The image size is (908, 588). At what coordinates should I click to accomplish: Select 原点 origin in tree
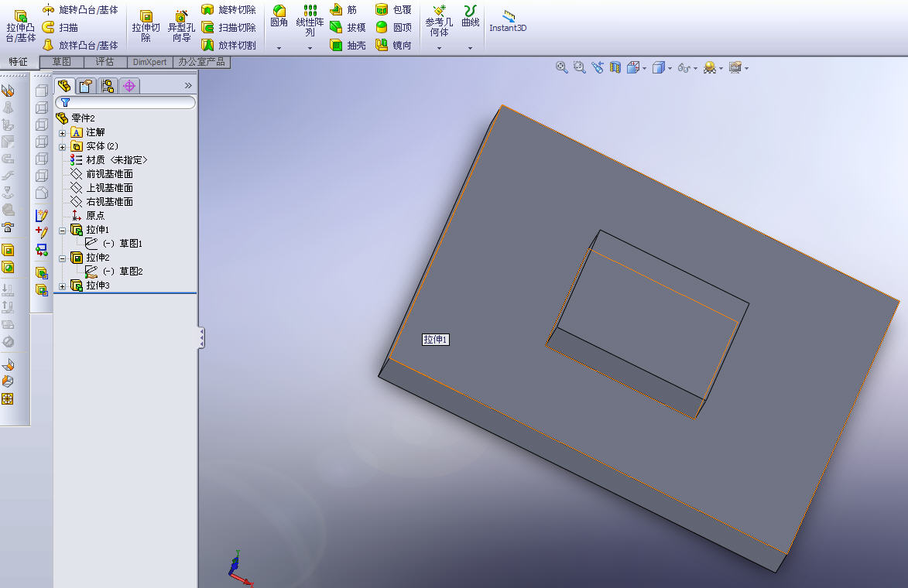(88, 215)
